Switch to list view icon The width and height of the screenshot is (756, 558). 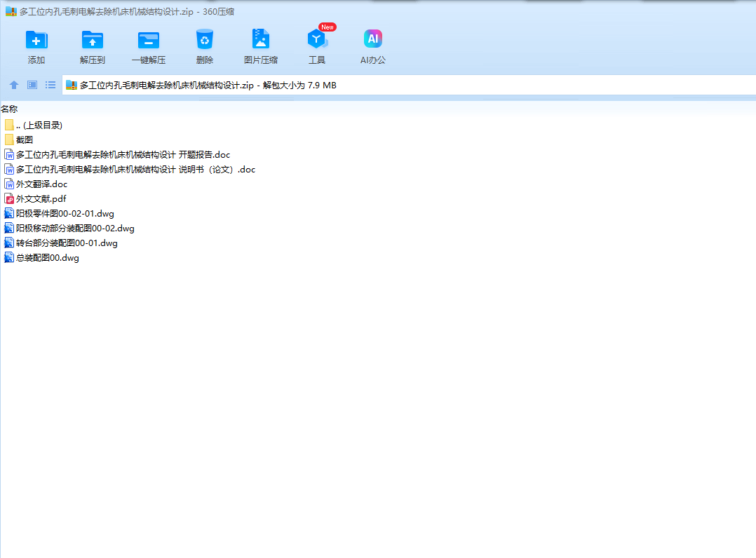50,85
